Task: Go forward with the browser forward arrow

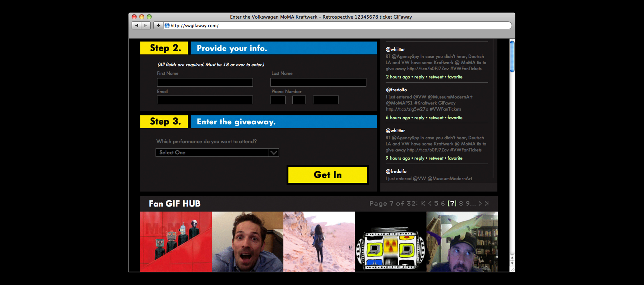Action: [x=146, y=25]
